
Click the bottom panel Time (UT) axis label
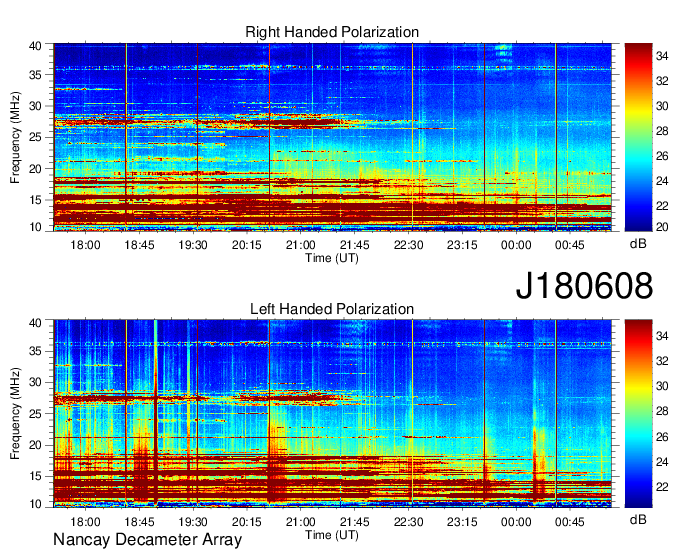coord(332,535)
